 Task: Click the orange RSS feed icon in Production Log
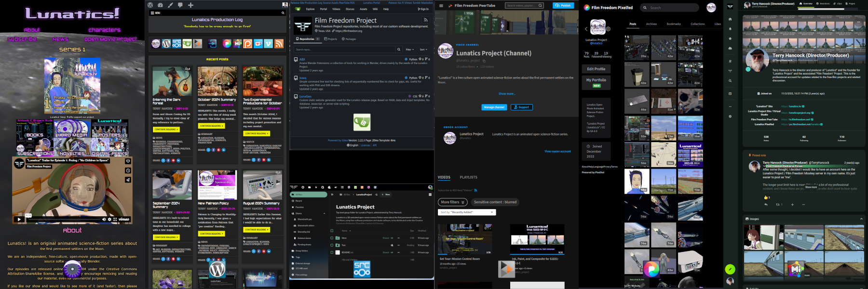pos(279,44)
